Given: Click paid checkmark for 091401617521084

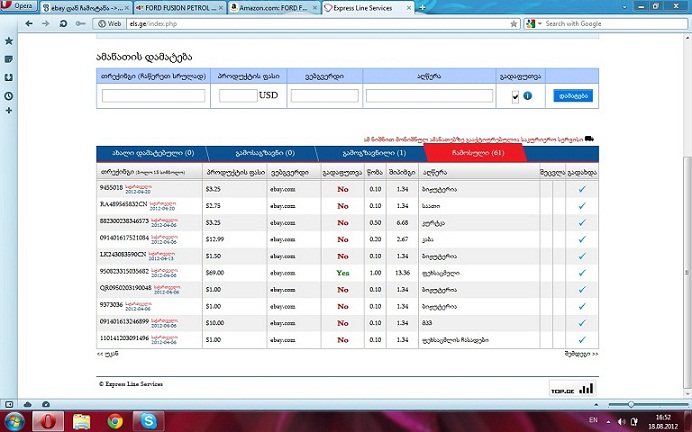Looking at the screenshot, I should [582, 239].
